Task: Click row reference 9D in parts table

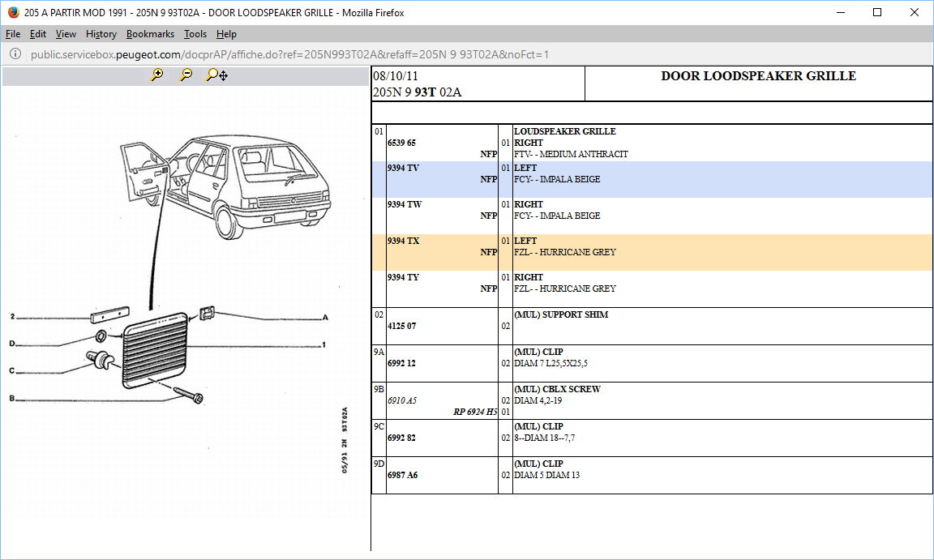Action: (x=379, y=464)
